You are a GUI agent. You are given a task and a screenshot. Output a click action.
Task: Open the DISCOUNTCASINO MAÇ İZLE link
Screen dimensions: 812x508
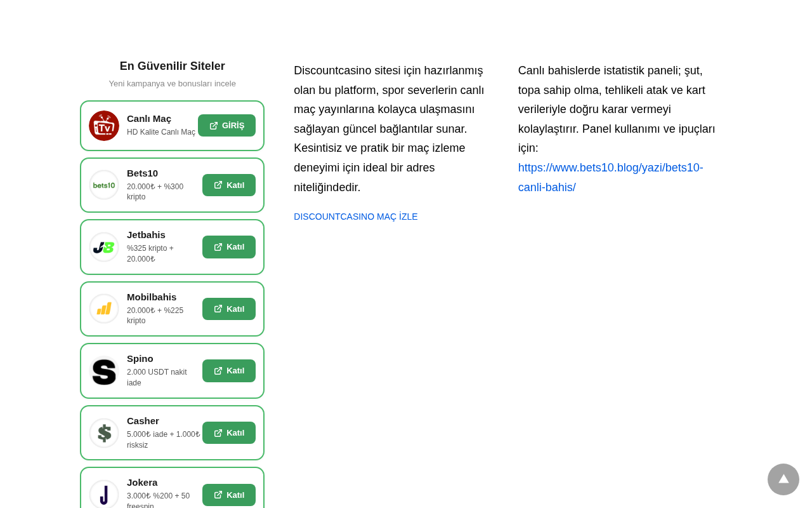click(356, 217)
